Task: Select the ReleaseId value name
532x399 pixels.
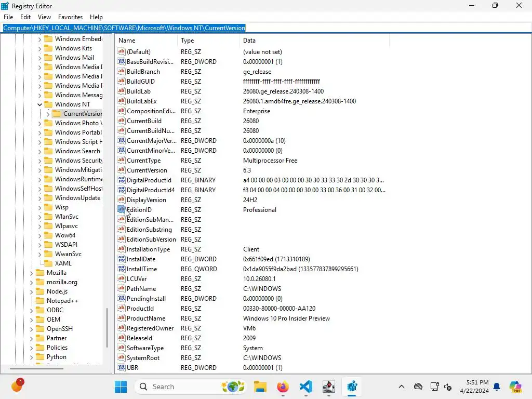Action: tap(139, 338)
